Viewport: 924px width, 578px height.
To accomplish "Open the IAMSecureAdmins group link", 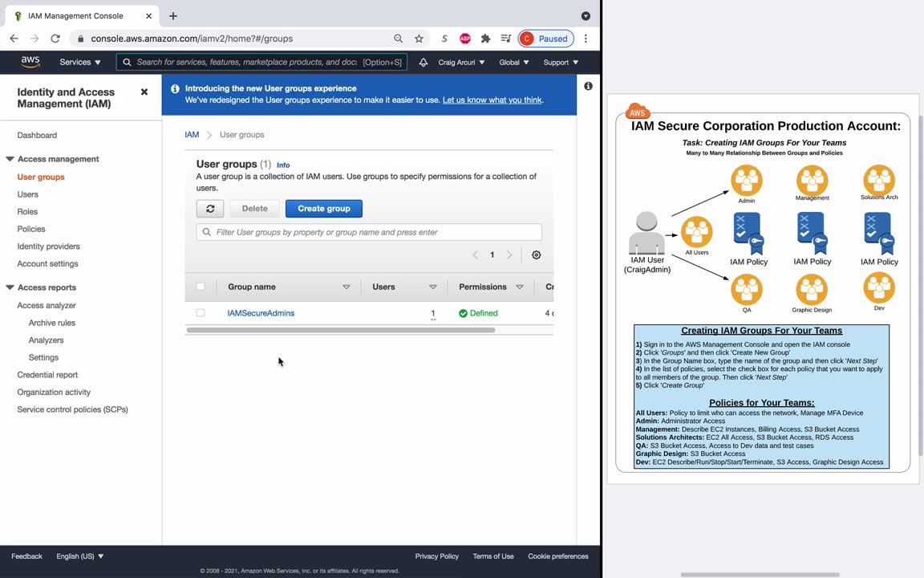I will coord(261,313).
